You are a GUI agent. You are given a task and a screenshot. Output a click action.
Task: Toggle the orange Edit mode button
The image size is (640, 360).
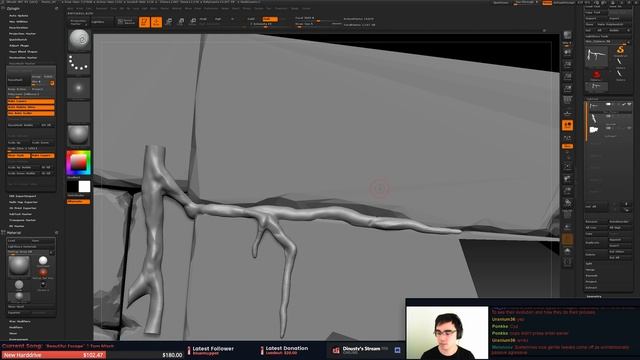click(144, 22)
